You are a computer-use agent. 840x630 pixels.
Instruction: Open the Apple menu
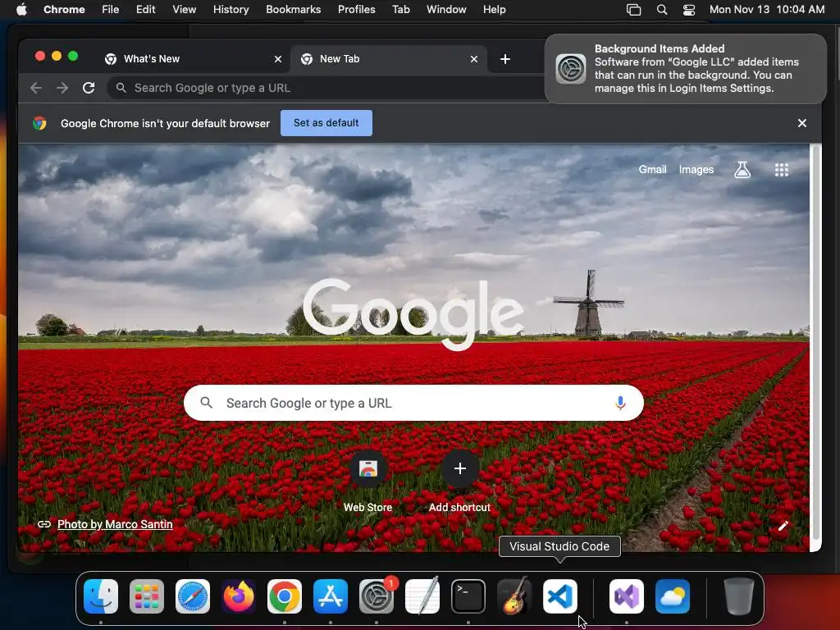tap(21, 10)
